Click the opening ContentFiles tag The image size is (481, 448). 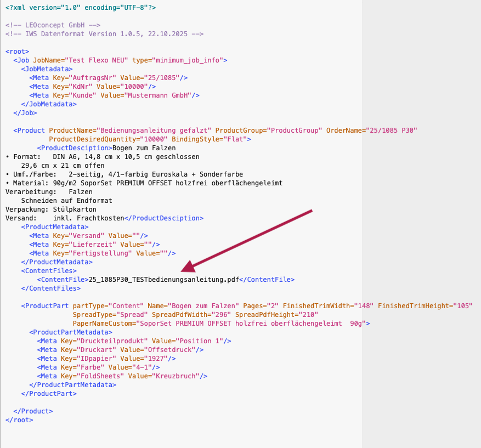[x=49, y=271]
